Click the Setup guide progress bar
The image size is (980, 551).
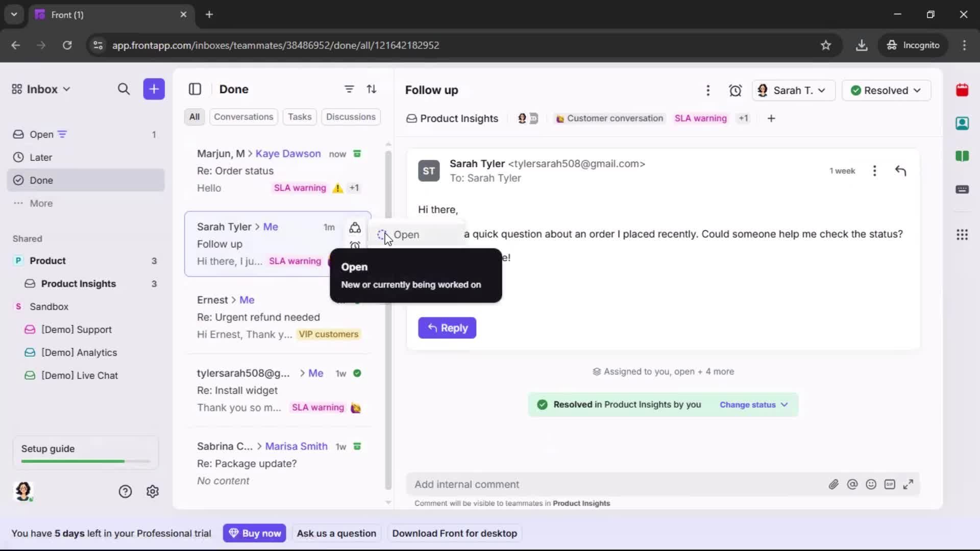(x=84, y=461)
